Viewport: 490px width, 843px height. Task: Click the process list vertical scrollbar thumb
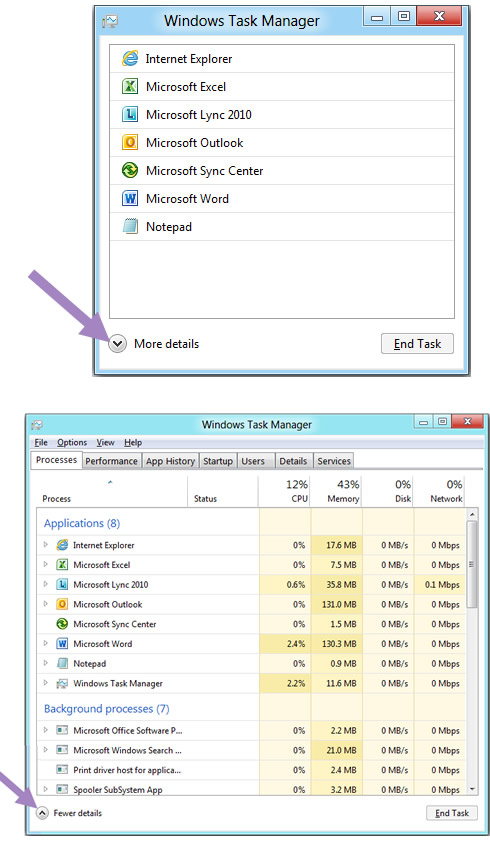[x=472, y=563]
